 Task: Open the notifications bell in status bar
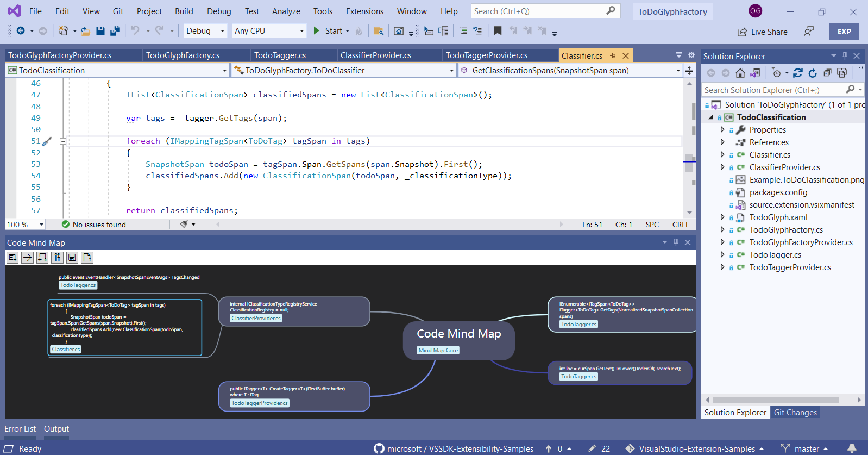[852, 448]
